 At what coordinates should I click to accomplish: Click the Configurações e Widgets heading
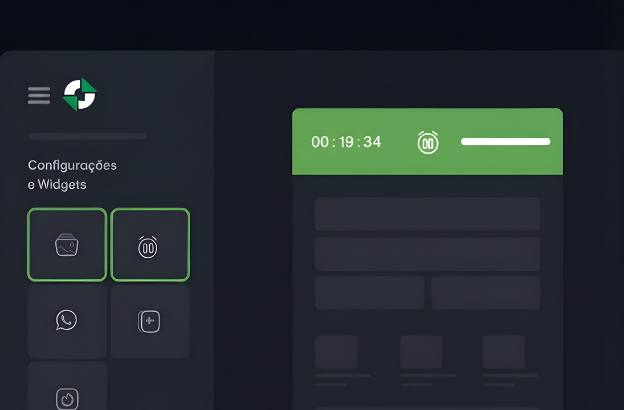click(x=72, y=175)
